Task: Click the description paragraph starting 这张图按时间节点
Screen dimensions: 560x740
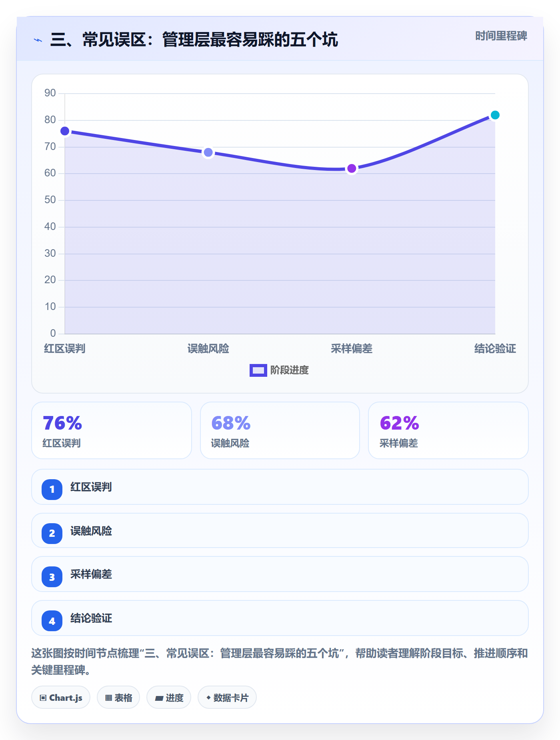Action: [x=280, y=662]
